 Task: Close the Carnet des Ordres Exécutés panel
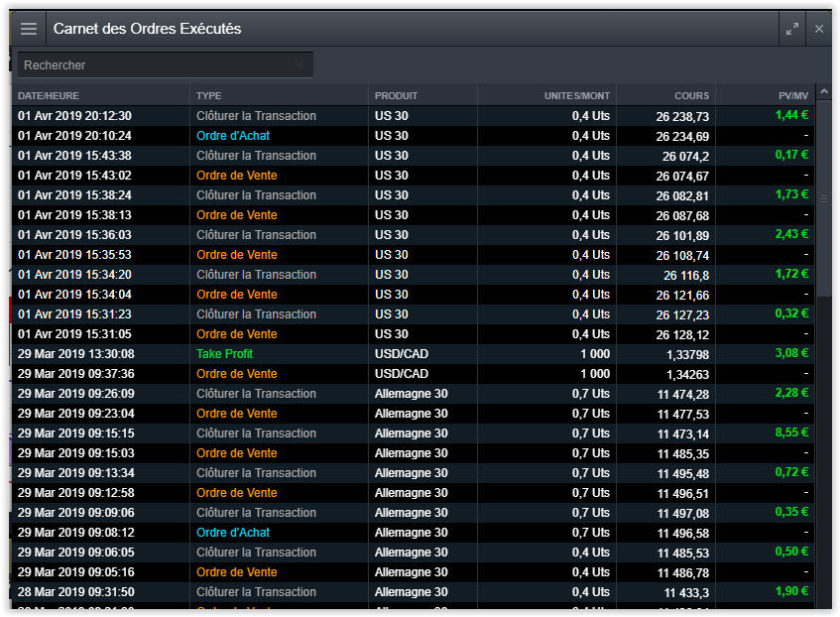pos(819,29)
